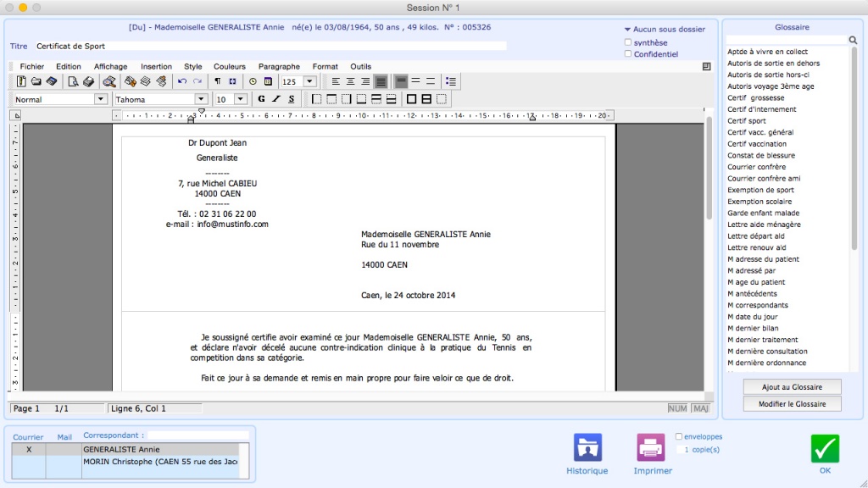Justify the text
This screenshot has height=488, width=868.
pyautogui.click(x=381, y=81)
